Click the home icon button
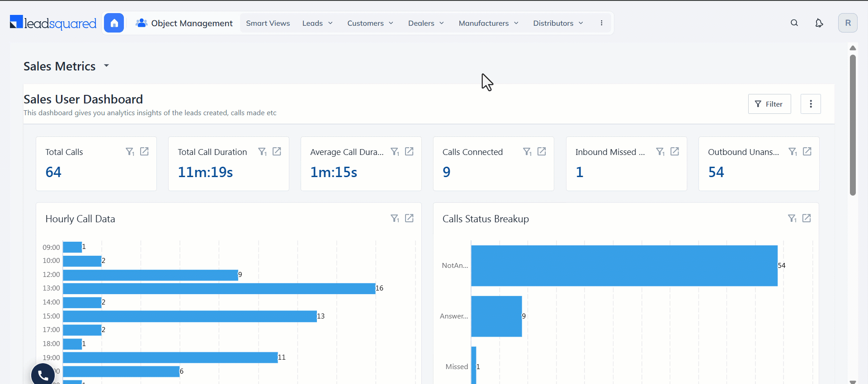This screenshot has width=868, height=384. 114,23
